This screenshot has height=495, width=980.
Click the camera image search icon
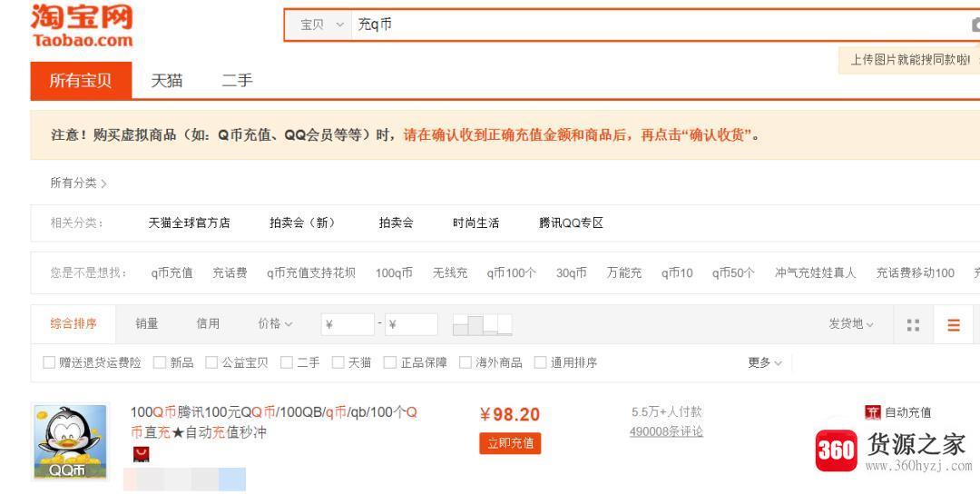[975, 25]
